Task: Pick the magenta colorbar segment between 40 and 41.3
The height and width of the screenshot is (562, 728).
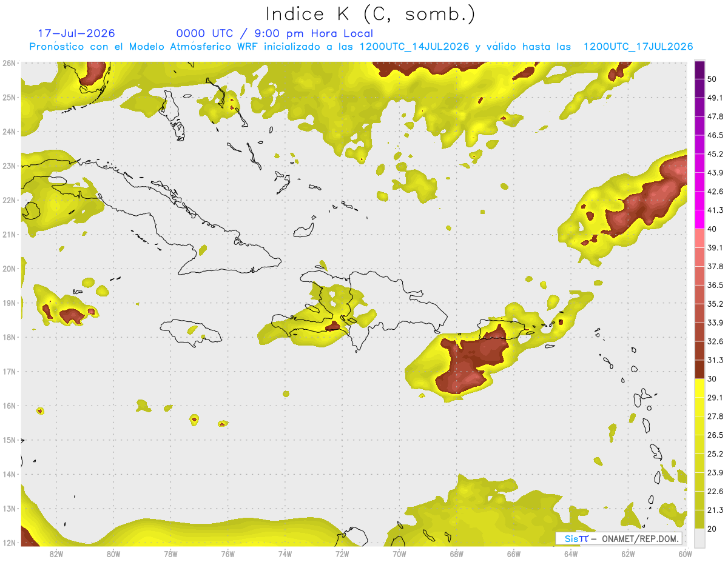Action: click(699, 220)
